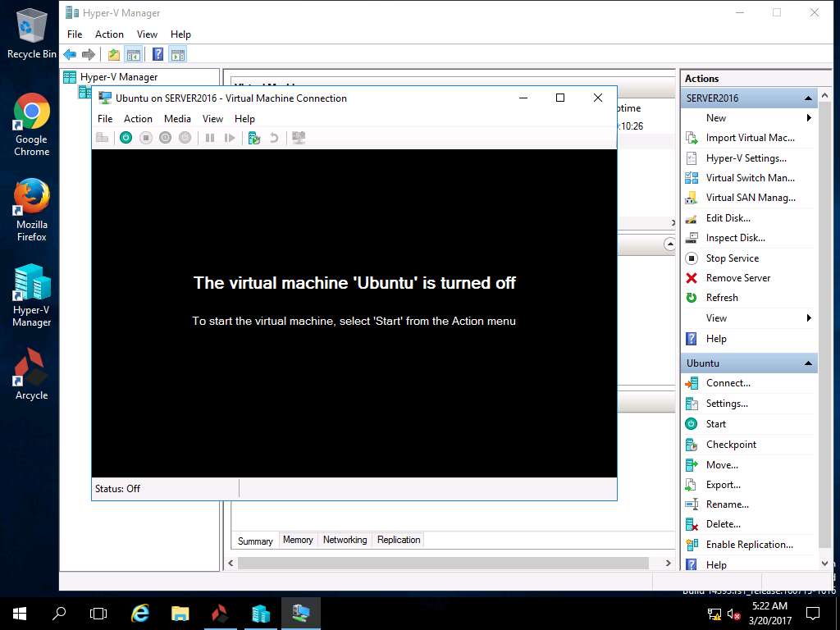Collapse the SERVER2016 actions section
Screen dimensions: 840x630
[808, 98]
